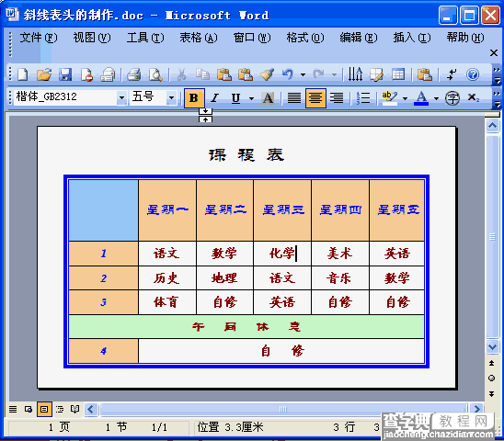Click the horizontal scrollbar thumb
Viewport: 504px width, 441px height.
point(283,409)
